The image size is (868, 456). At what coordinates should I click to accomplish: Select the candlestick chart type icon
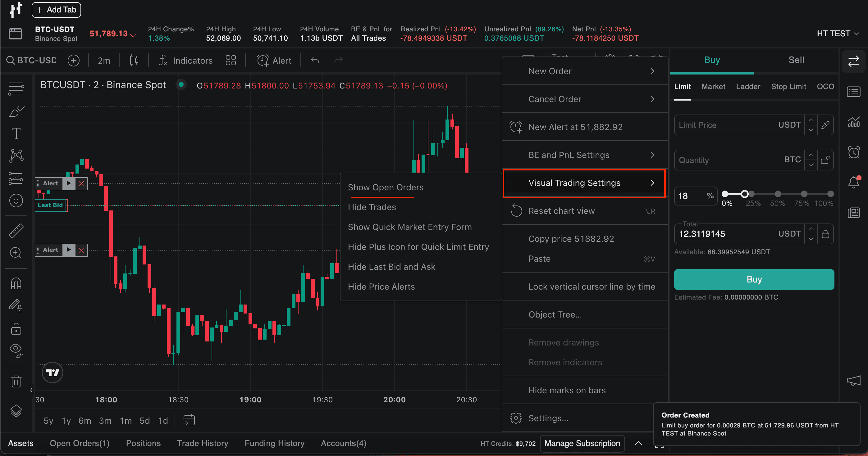point(134,61)
